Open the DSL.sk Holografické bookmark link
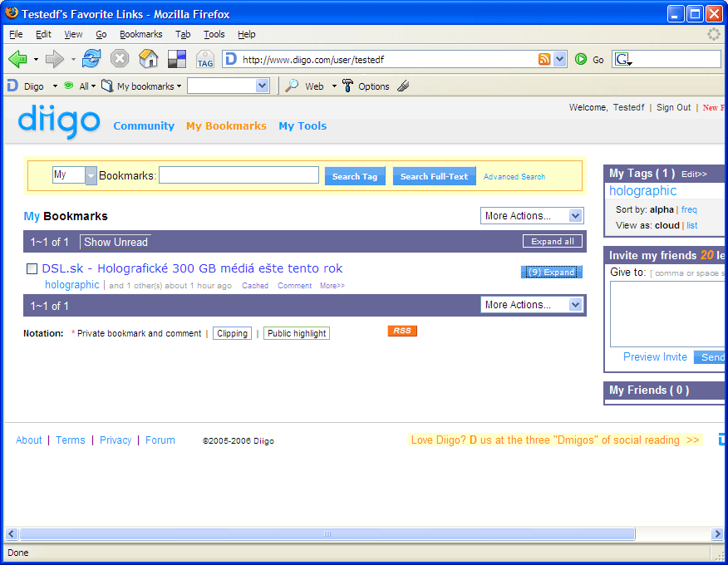The height and width of the screenshot is (565, 728). tap(192, 268)
